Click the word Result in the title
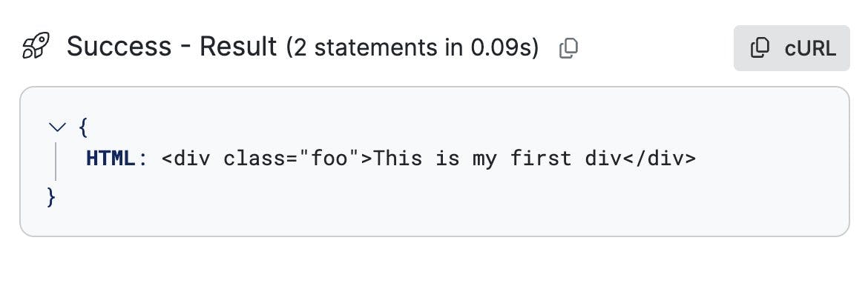The image size is (868, 289). [x=238, y=47]
